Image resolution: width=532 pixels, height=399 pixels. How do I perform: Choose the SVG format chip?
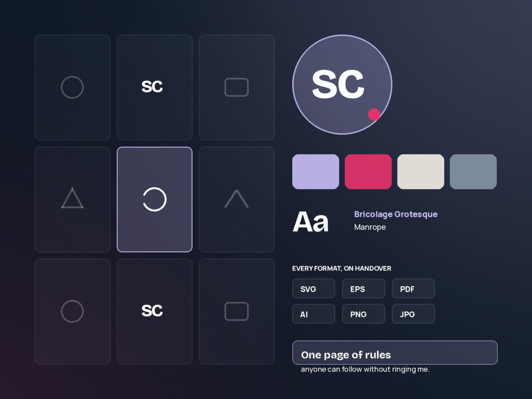point(313,289)
